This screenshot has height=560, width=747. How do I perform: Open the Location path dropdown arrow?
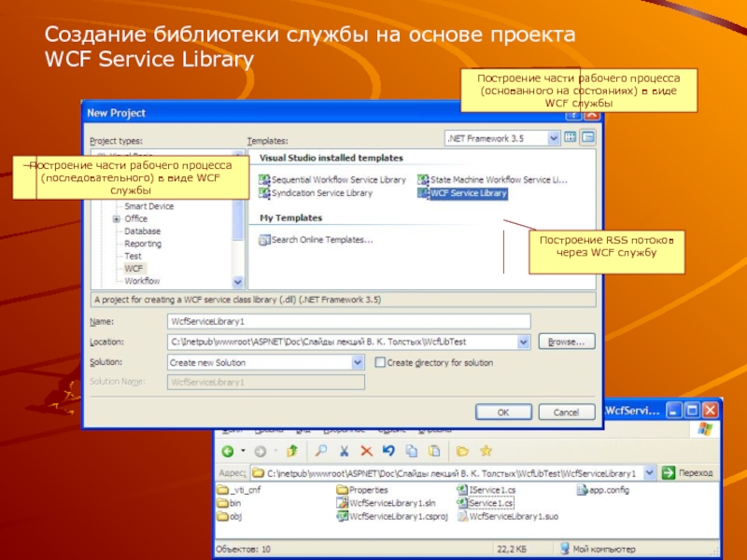[523, 342]
